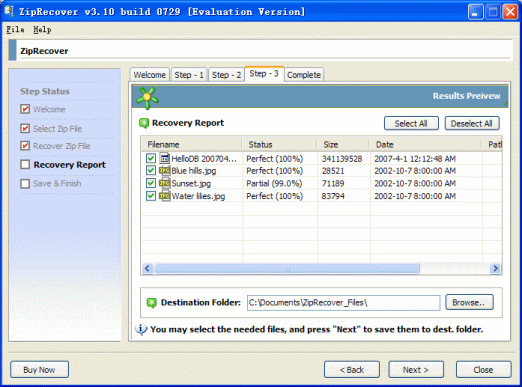Click the JPG icon of Water lilies.jpg
The height and width of the screenshot is (387, 522).
tap(165, 196)
